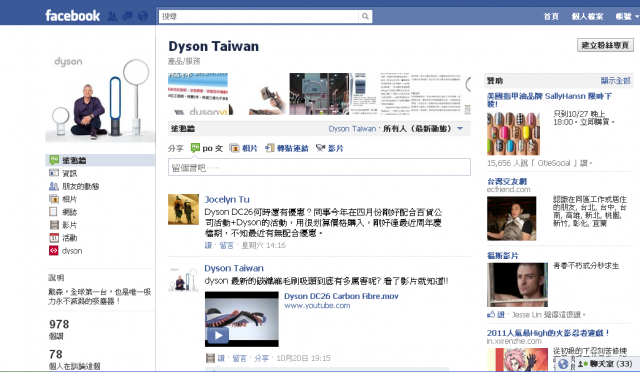The image size is (640, 372).
Task: Like Jocelyn Tu's post
Action: pos(208,245)
